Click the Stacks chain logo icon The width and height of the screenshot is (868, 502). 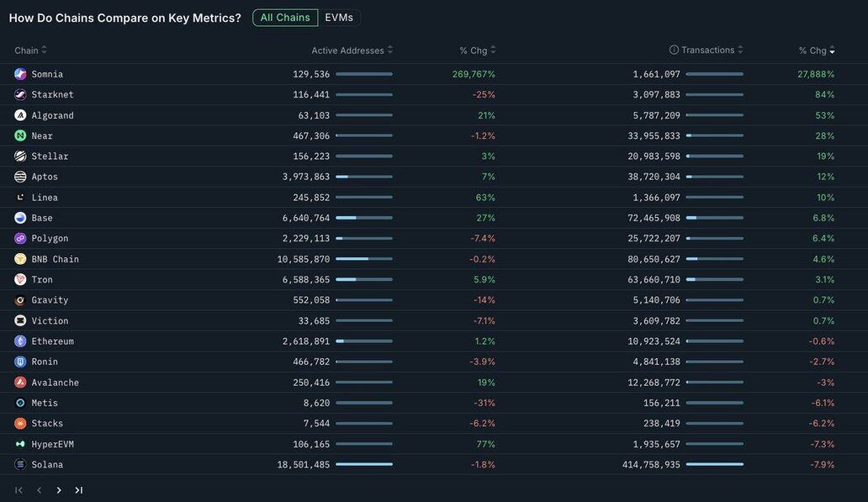(20, 424)
